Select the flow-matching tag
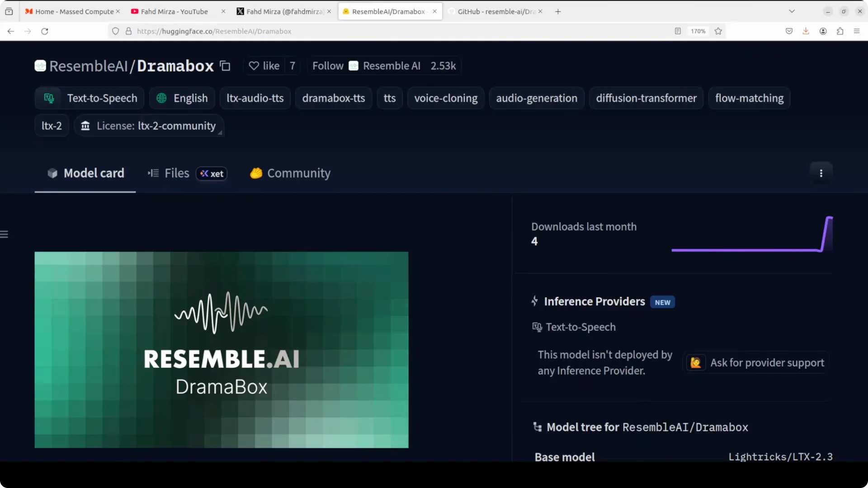The height and width of the screenshot is (488, 868). 749,98
